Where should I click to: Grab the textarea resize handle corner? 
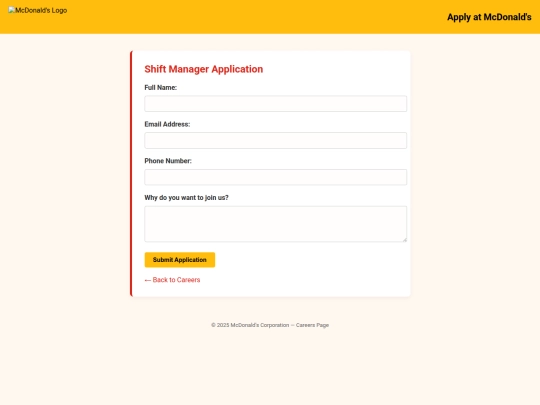pyautogui.click(x=405, y=239)
